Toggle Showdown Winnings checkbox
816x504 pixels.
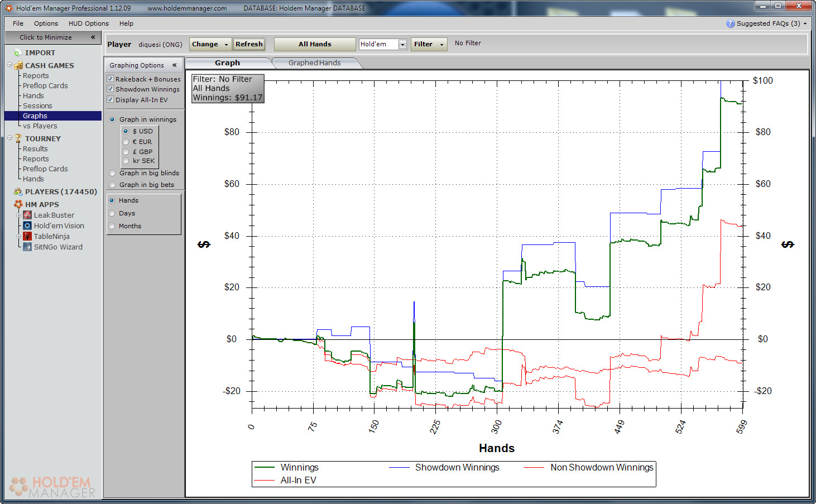111,89
